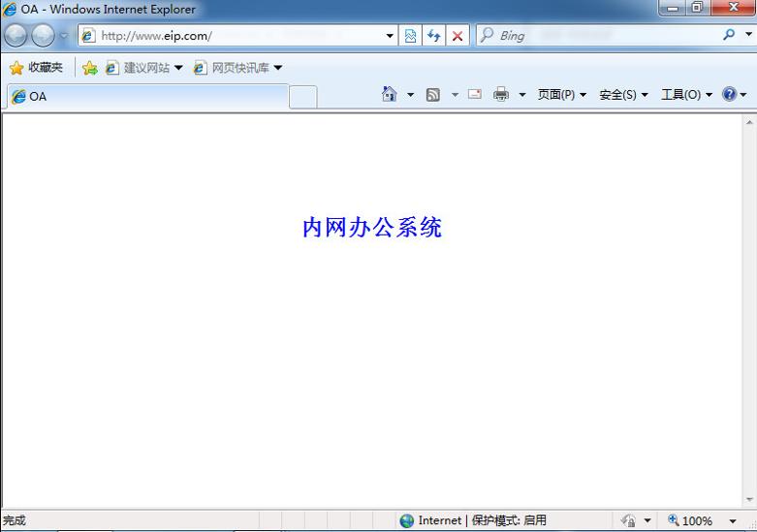Expand the address bar URL dropdown
This screenshot has height=532, width=757.
click(x=390, y=36)
